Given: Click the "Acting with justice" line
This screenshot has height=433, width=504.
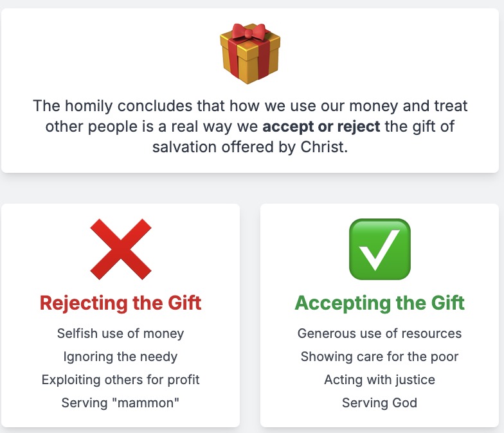Looking at the screenshot, I should click(x=379, y=380).
